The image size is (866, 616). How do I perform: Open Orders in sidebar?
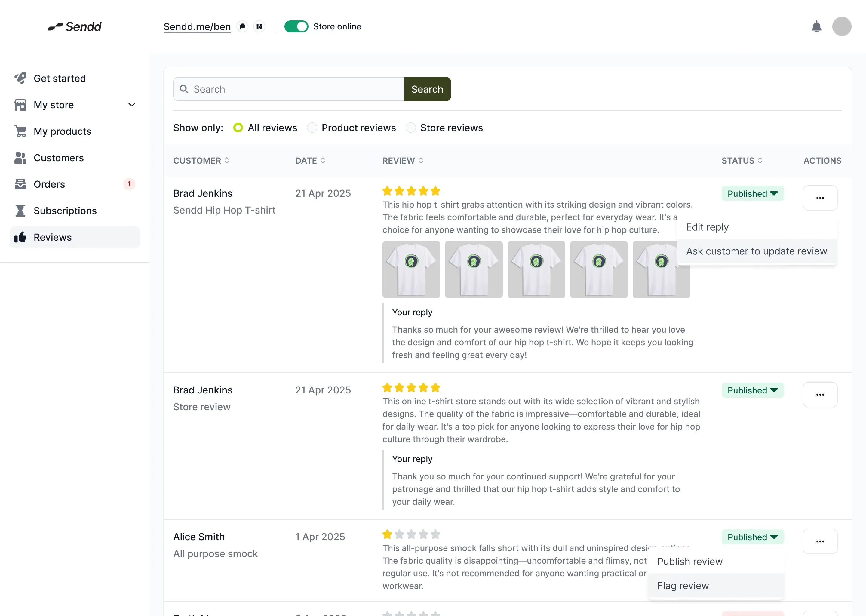(x=75, y=184)
